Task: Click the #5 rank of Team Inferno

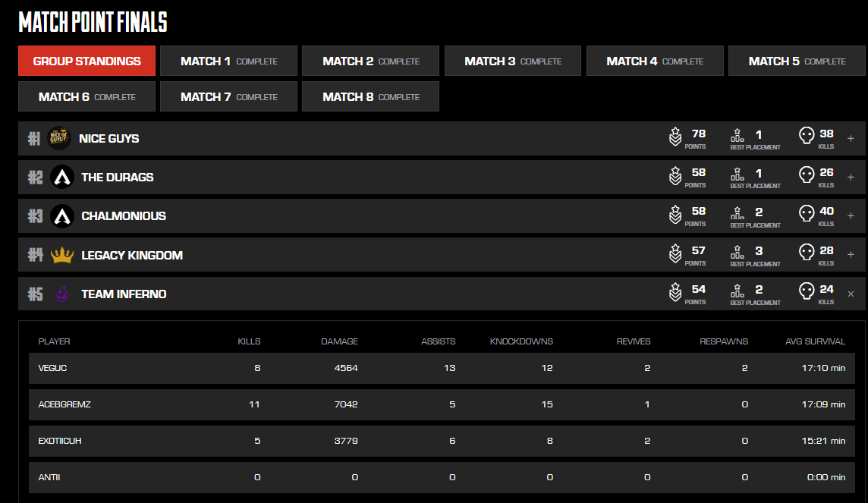Action: point(36,294)
